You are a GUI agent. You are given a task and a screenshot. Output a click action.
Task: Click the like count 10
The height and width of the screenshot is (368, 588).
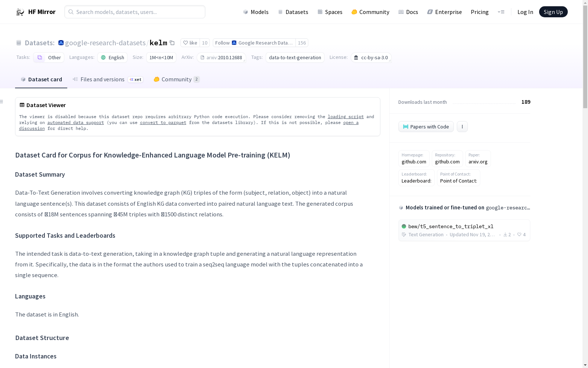[x=205, y=43]
